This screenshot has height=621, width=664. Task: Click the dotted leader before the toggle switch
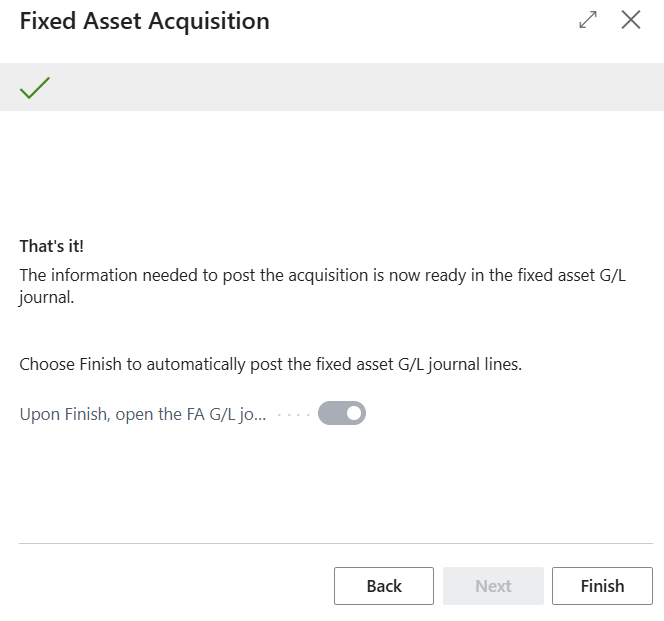(292, 414)
